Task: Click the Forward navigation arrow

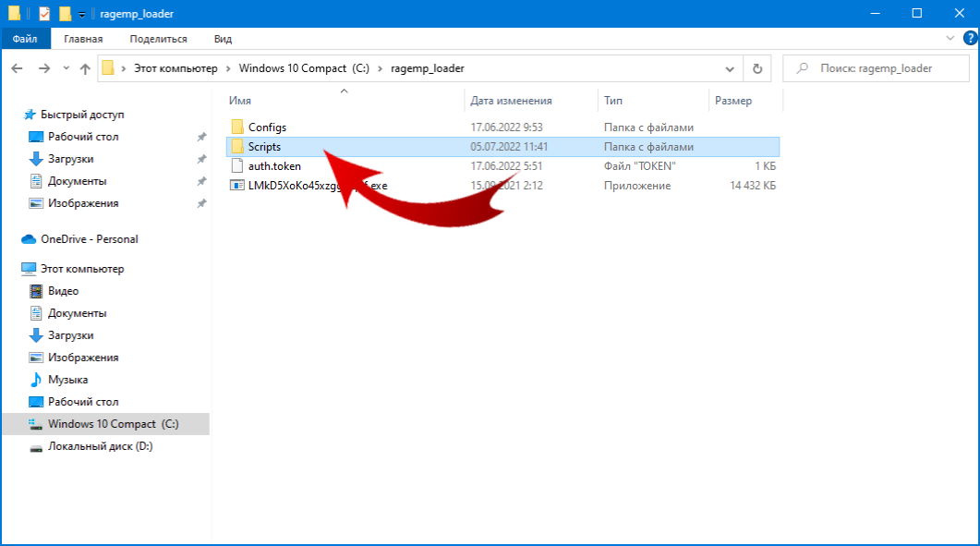Action: [x=43, y=68]
